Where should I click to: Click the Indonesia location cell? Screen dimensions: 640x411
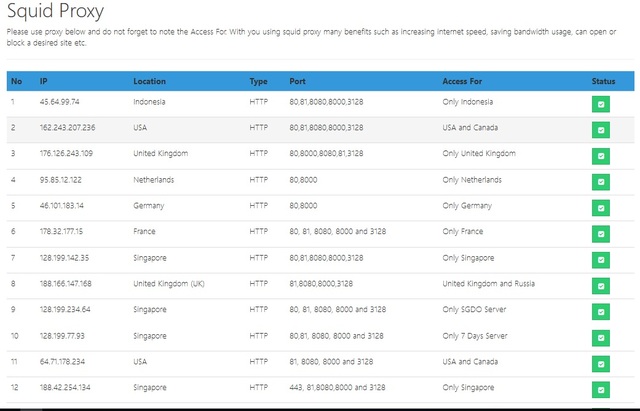[149, 102]
